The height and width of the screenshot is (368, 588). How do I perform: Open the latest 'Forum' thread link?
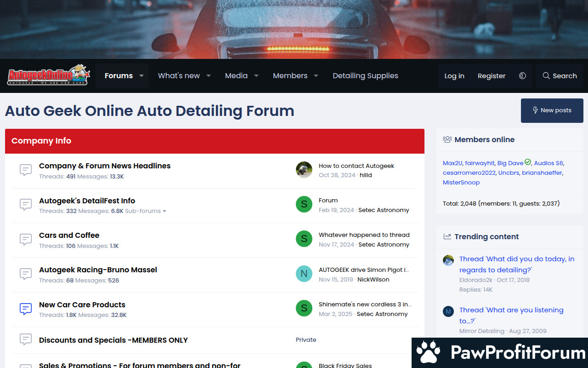[328, 200]
